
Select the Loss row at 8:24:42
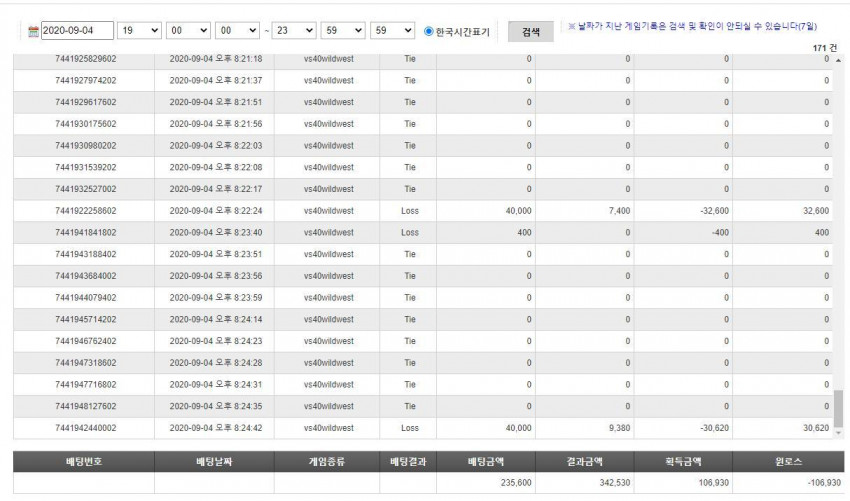point(423,428)
